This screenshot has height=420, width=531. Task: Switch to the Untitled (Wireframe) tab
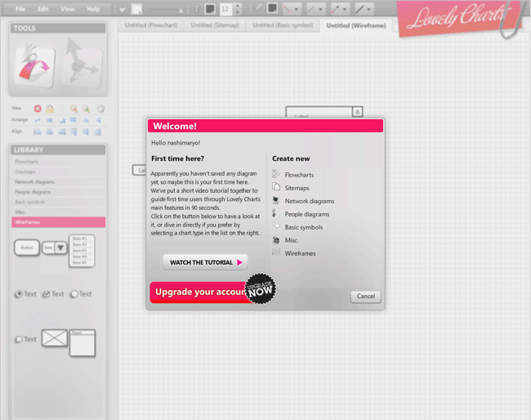coord(356,26)
